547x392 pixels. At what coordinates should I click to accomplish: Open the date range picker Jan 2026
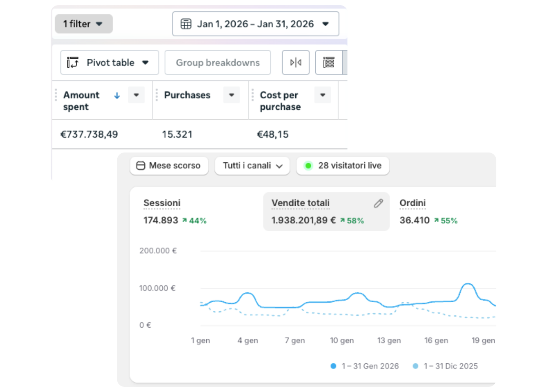(256, 24)
